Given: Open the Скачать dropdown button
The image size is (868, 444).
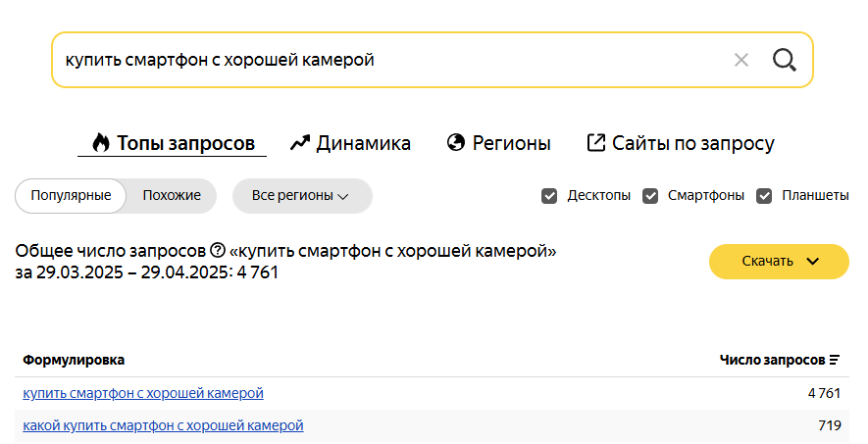Looking at the screenshot, I should (x=779, y=261).
